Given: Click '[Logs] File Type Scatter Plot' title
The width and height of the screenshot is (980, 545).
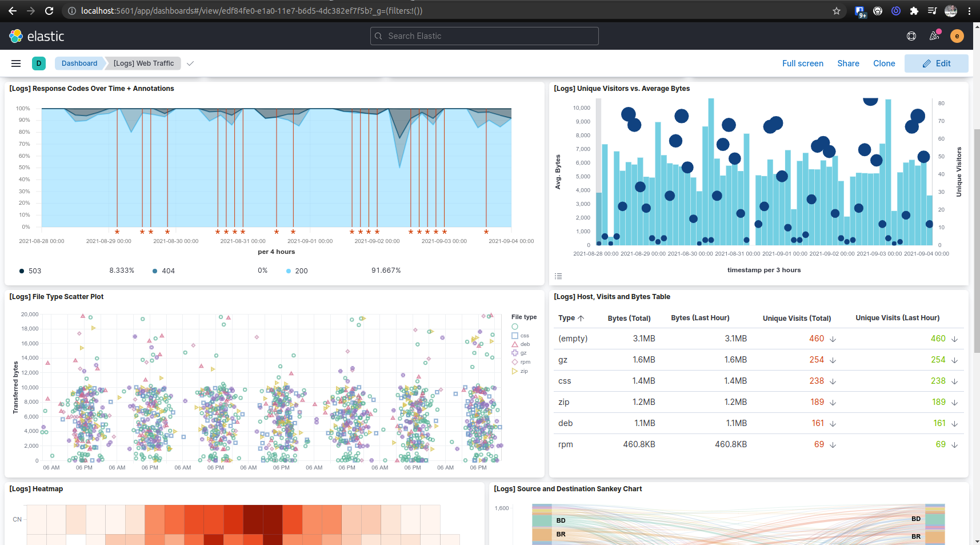Looking at the screenshot, I should coord(57,297).
